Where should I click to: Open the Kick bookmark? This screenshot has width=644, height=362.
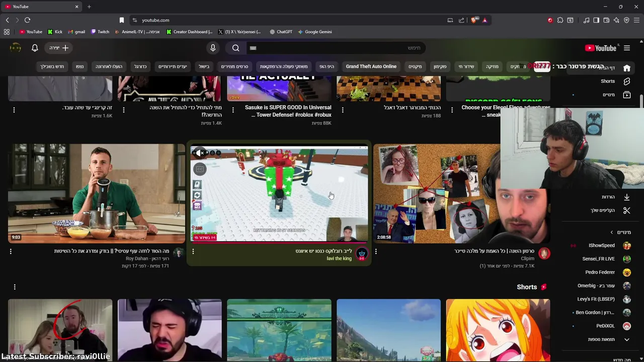point(55,32)
